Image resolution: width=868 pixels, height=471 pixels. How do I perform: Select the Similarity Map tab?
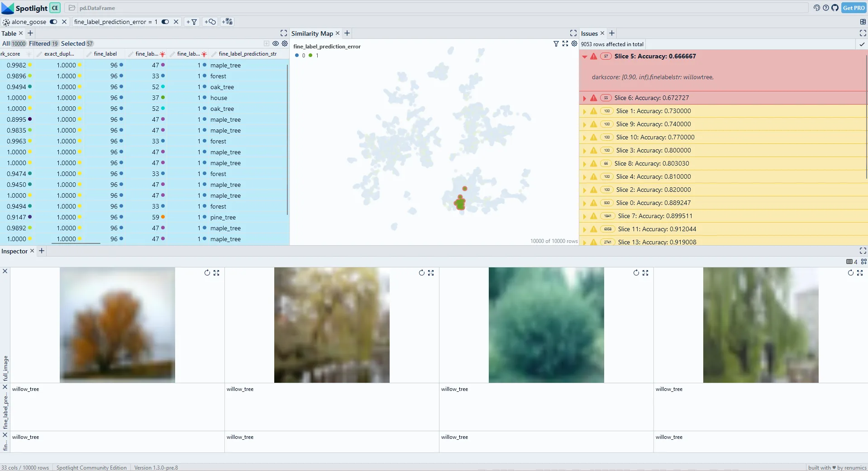pyautogui.click(x=312, y=33)
